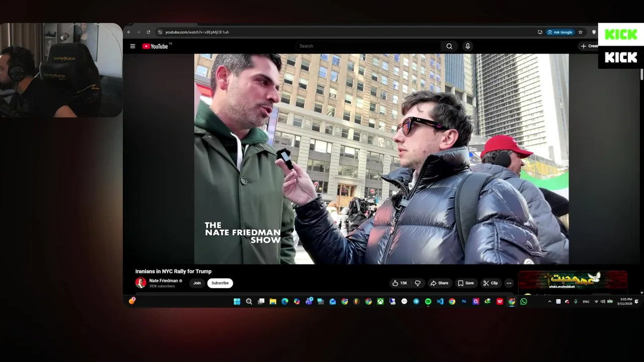The image size is (644, 362).
Task: Launch Microsoft Edge from the taskbar
Action: coord(285,302)
